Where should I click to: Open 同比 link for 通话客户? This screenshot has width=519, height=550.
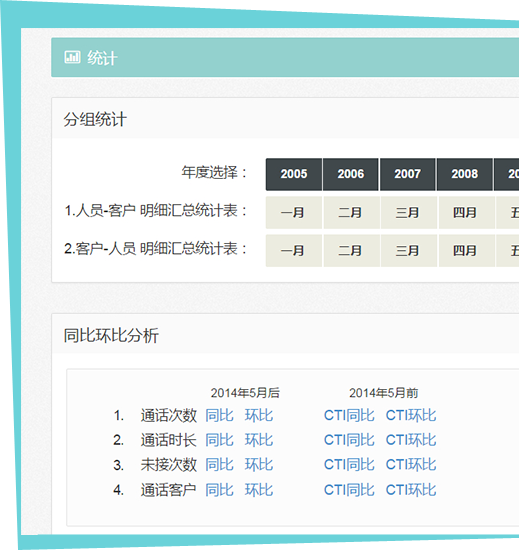219,490
